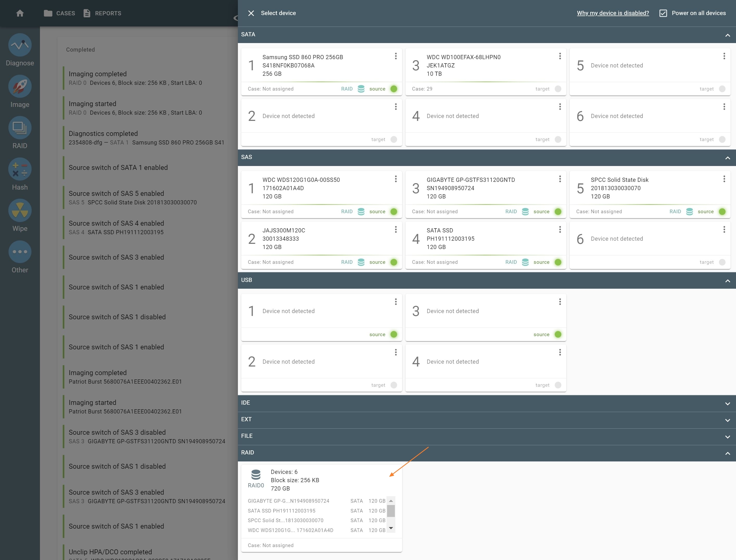
Task: Collapse the USB section
Action: tap(727, 281)
